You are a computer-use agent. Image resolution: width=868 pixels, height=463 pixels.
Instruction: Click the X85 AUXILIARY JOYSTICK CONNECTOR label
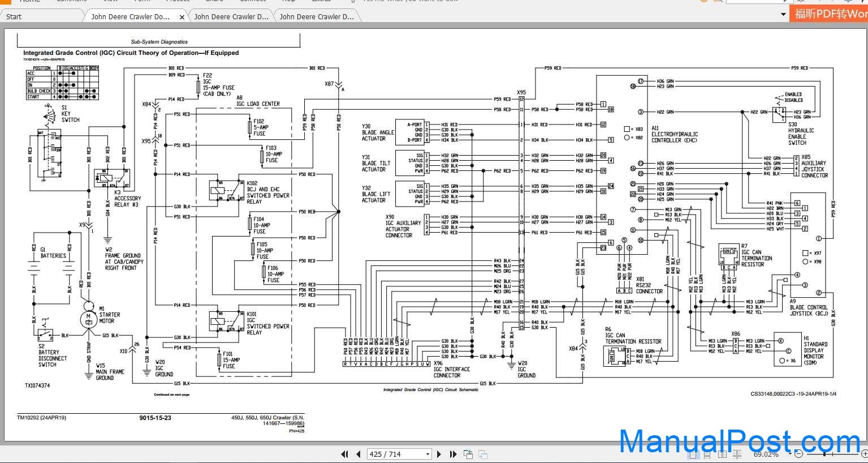coord(814,166)
